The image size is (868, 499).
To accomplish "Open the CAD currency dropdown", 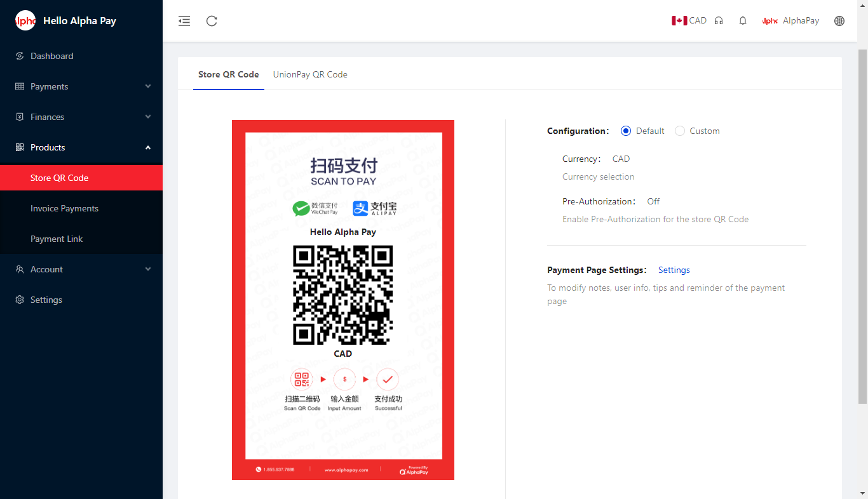I will click(x=689, y=20).
